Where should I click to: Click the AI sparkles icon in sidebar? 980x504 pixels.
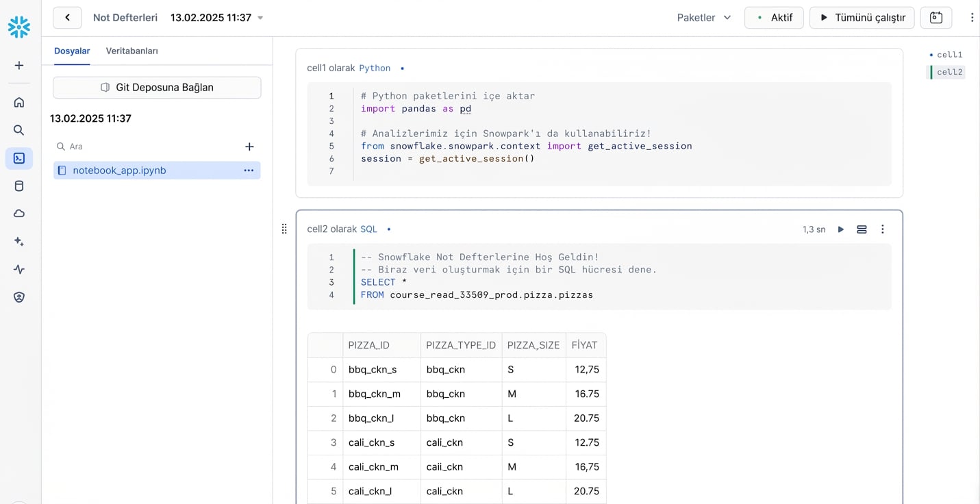pyautogui.click(x=18, y=241)
